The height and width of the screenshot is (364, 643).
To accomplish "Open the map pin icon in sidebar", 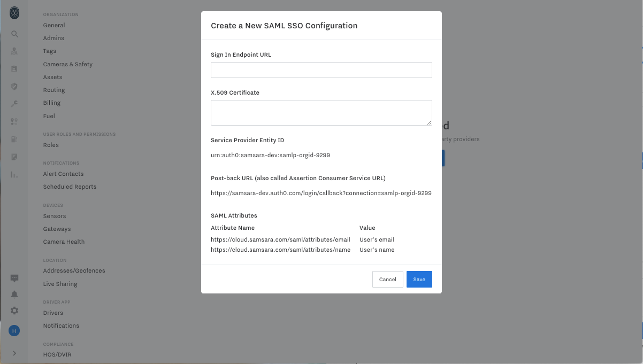I will (14, 51).
